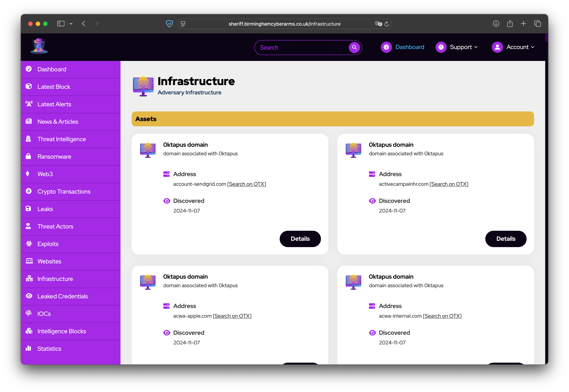The width and height of the screenshot is (569, 392).
Task: Click the Sheriff wizard hat logo
Action: [39, 46]
